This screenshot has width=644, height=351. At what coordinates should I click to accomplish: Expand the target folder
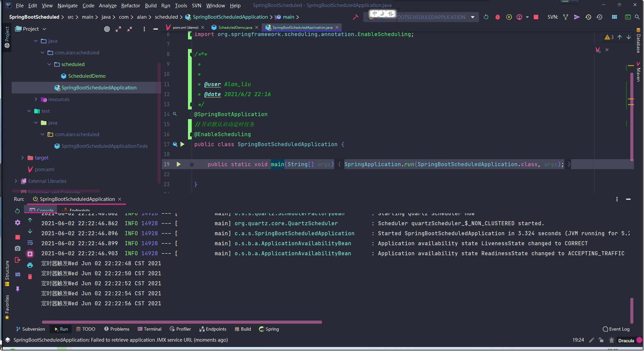pos(22,157)
